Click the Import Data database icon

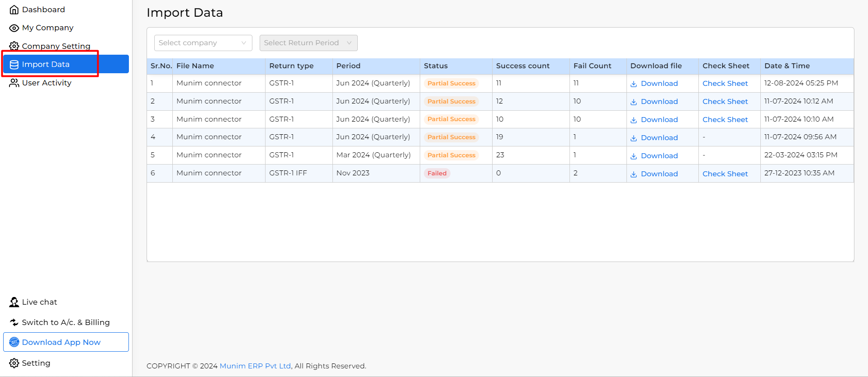pos(14,65)
